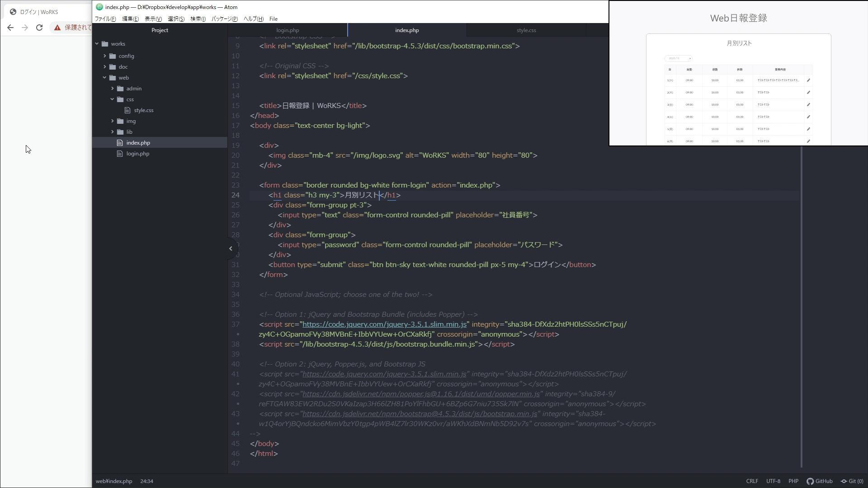Open the Git (0) panel from status bar
The height and width of the screenshot is (488, 868).
(x=852, y=481)
